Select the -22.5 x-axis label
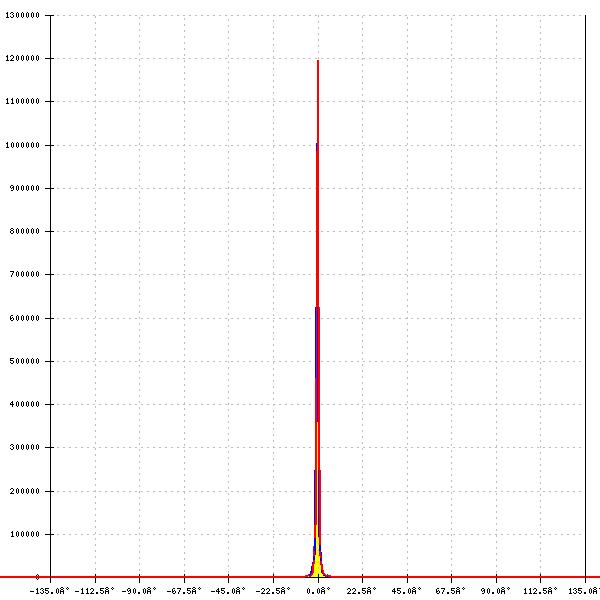 tap(273, 591)
